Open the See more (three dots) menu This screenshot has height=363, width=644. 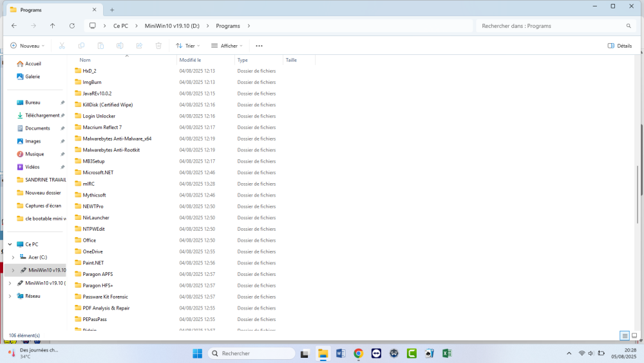point(259,46)
